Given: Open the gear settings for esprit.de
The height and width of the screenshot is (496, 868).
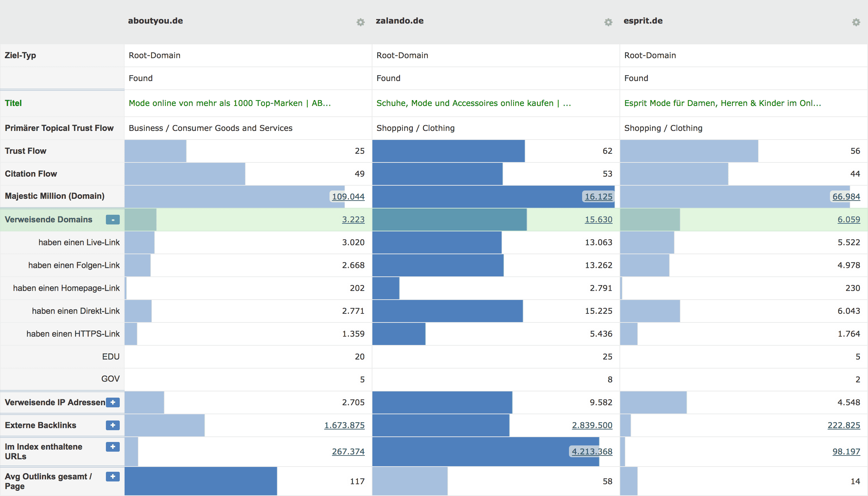Looking at the screenshot, I should pyautogui.click(x=856, y=22).
